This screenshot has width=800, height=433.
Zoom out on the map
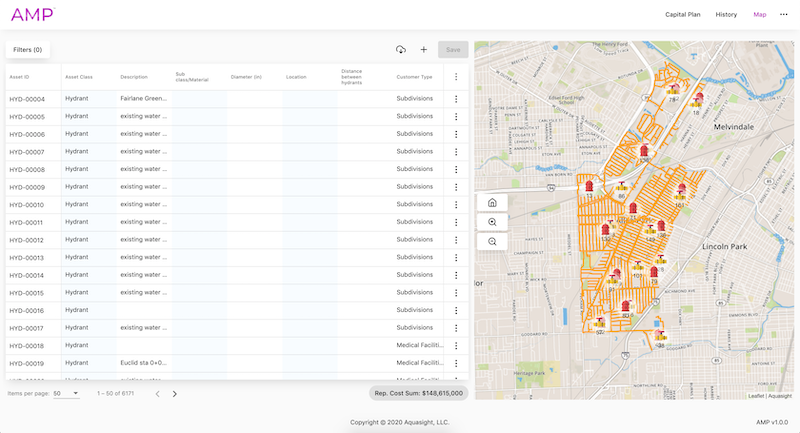click(492, 242)
